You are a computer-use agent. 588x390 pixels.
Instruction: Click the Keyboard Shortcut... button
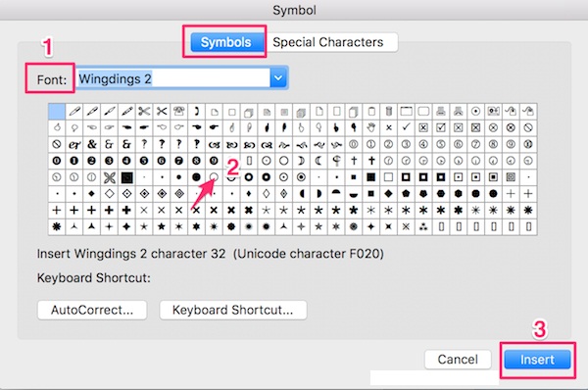click(233, 310)
